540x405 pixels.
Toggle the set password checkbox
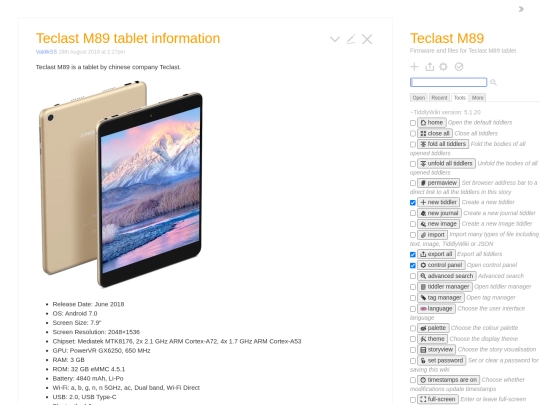pos(413,361)
